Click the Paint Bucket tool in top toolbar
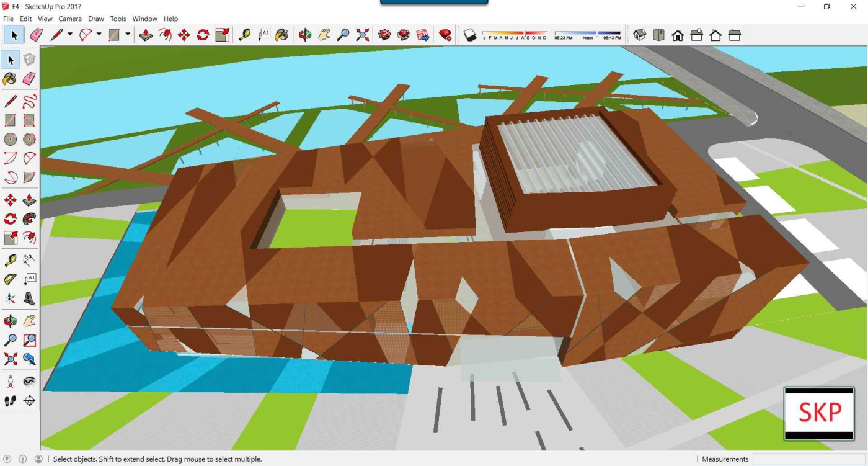The height and width of the screenshot is (466, 868). pyautogui.click(x=282, y=35)
